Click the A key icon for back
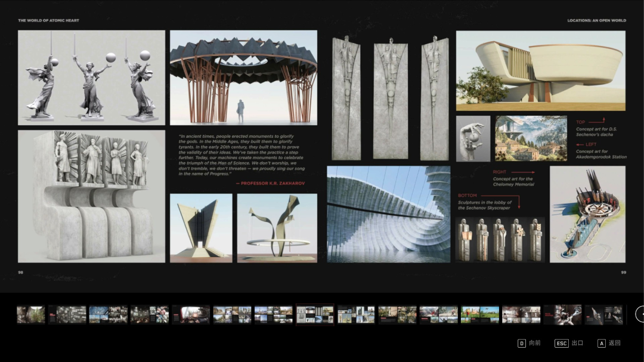This screenshot has width=644, height=362. pos(601,343)
